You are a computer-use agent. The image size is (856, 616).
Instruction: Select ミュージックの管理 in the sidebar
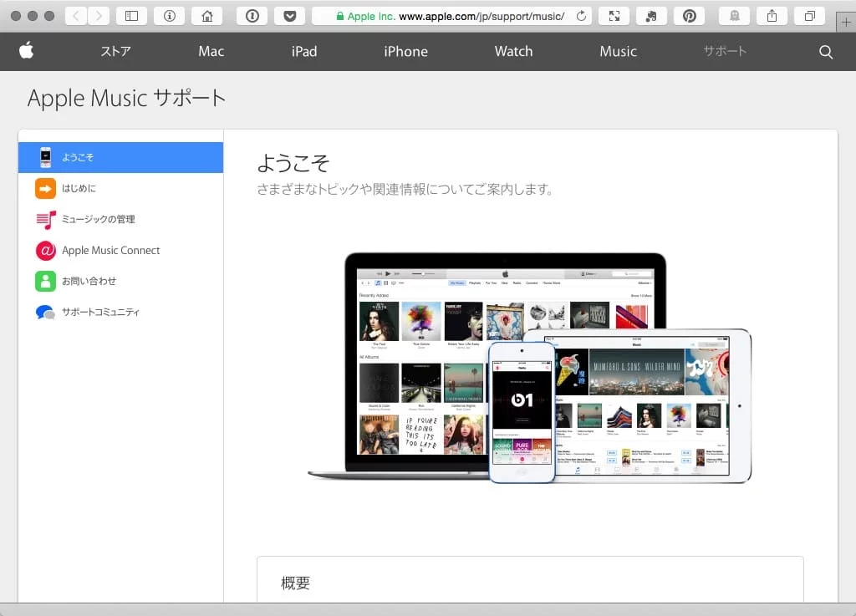click(x=120, y=219)
